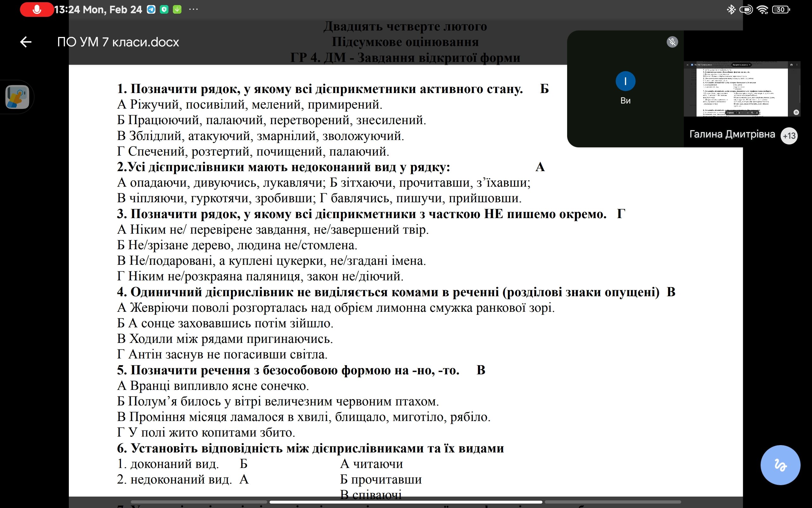
Task: Tap the line А Жевріючи поволі розгорталась
Action: pos(336,308)
